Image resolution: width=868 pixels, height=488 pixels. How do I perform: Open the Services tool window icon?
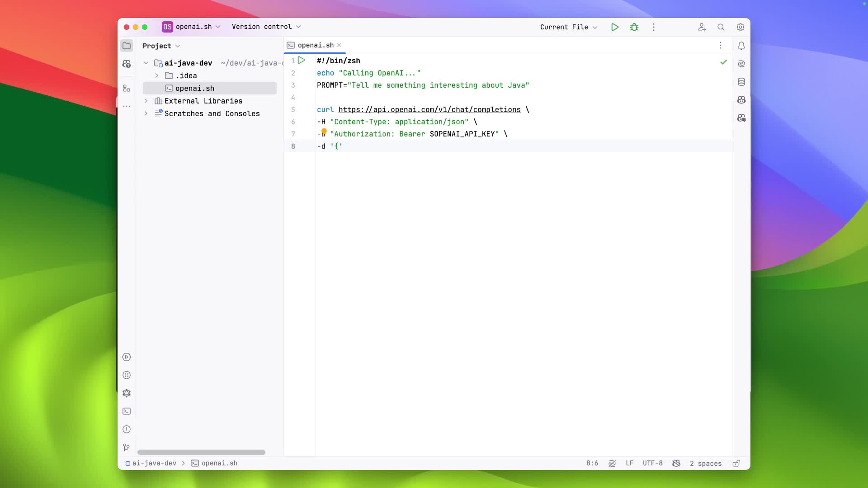pos(127,357)
